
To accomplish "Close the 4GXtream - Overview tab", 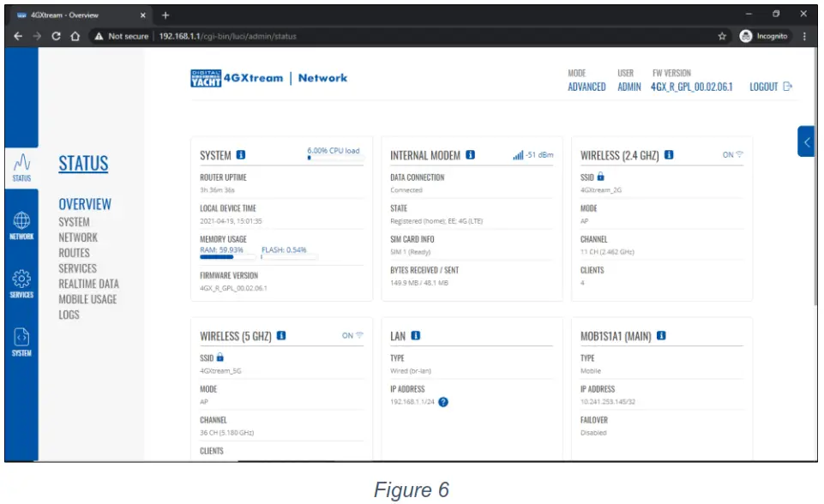I will [x=143, y=15].
